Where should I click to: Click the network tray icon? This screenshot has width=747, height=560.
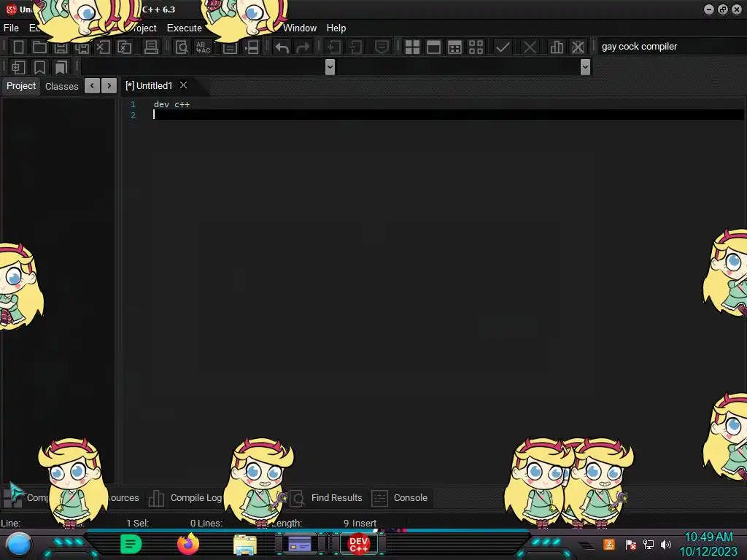[649, 544]
